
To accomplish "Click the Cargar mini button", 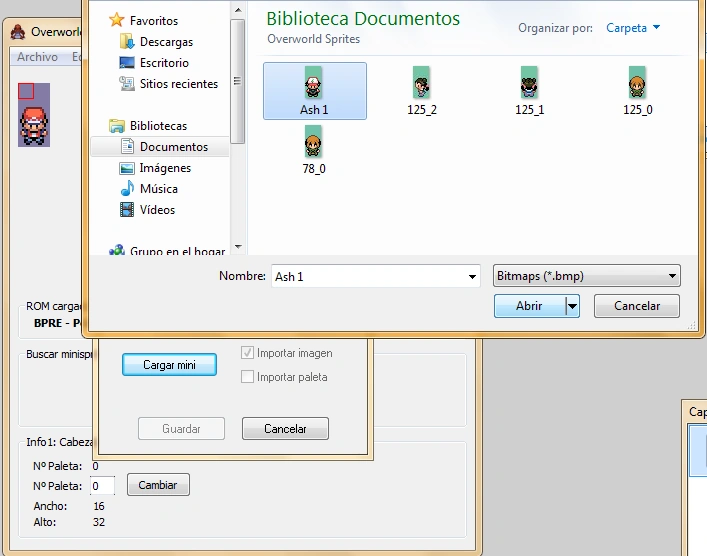I will click(169, 364).
